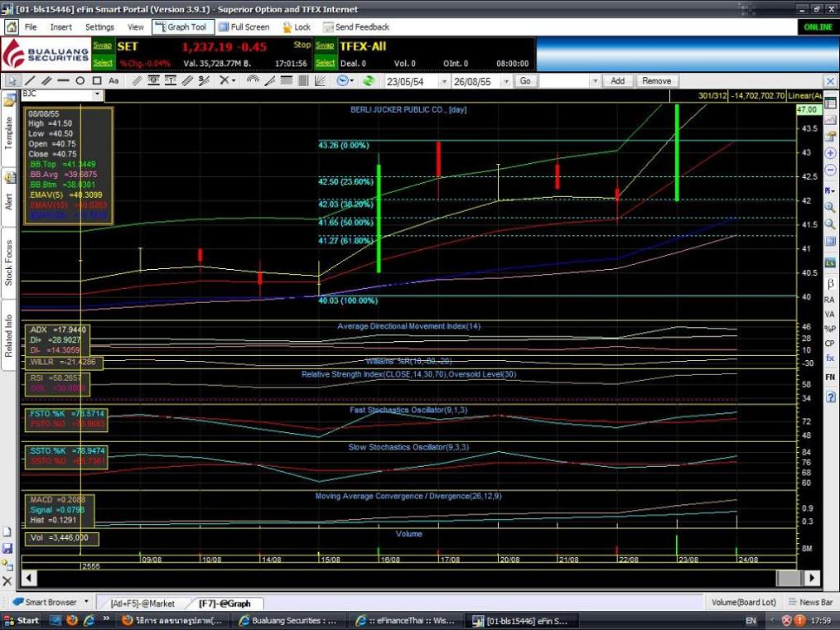Click the green refresh icon in toolbar
Viewport: 840px width, 630px height.
point(369,81)
